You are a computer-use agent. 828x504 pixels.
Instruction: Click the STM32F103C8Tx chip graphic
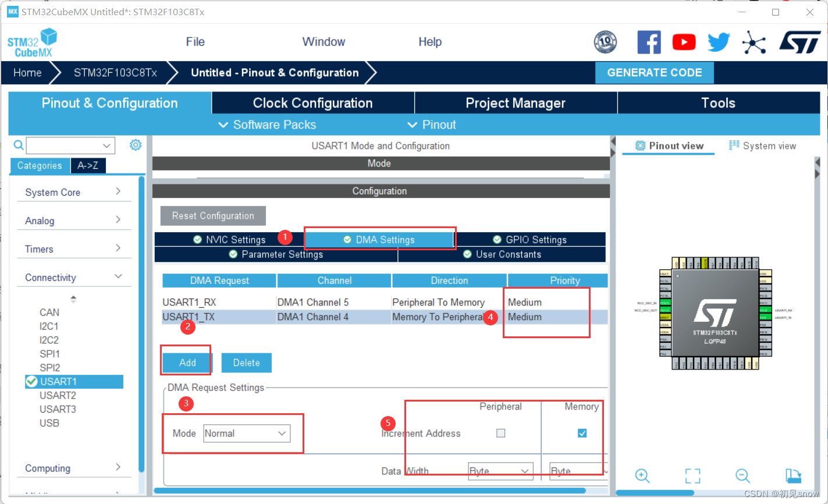[x=715, y=313]
